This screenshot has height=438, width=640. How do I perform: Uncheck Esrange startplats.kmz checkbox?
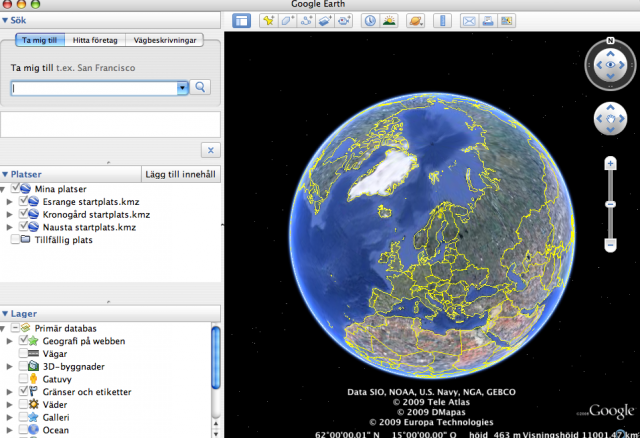[x=23, y=201]
